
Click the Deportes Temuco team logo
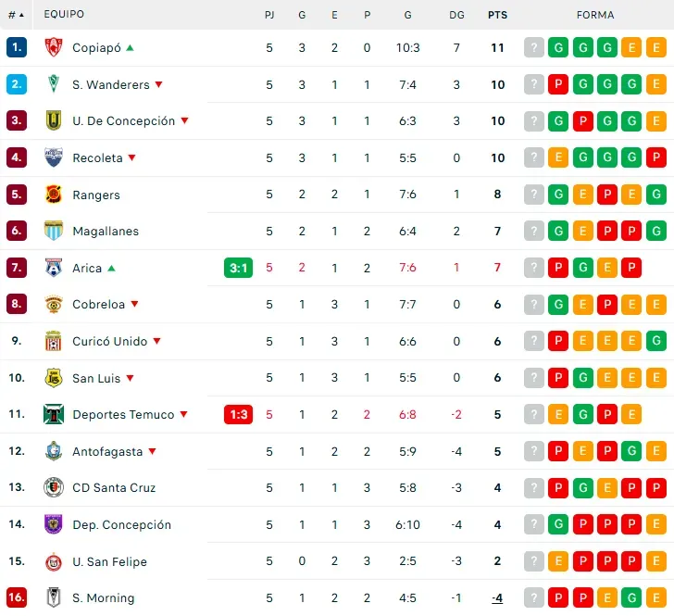(x=54, y=414)
